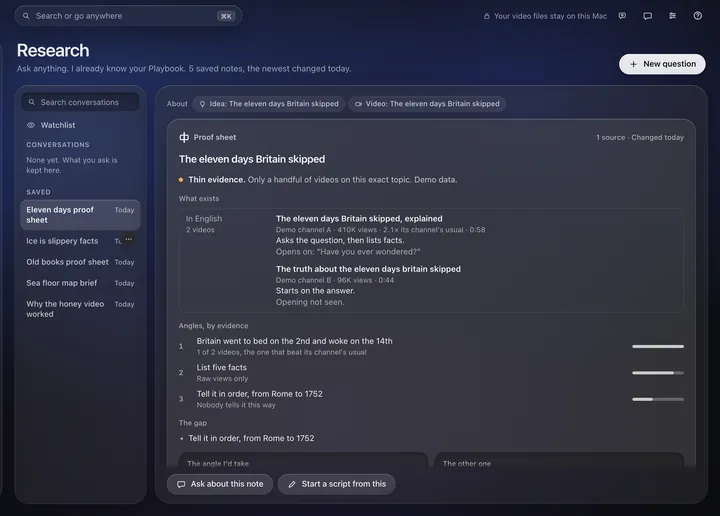Click None yet. What you ask is kept here.
The image size is (720, 516).
click(72, 165)
